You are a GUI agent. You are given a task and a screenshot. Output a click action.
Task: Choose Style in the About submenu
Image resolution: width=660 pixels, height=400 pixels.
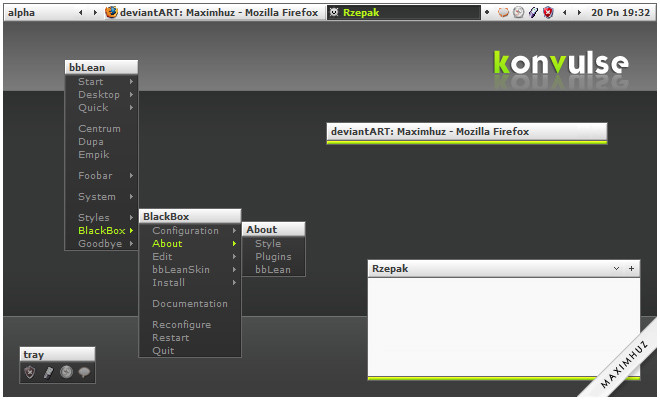coord(274,244)
